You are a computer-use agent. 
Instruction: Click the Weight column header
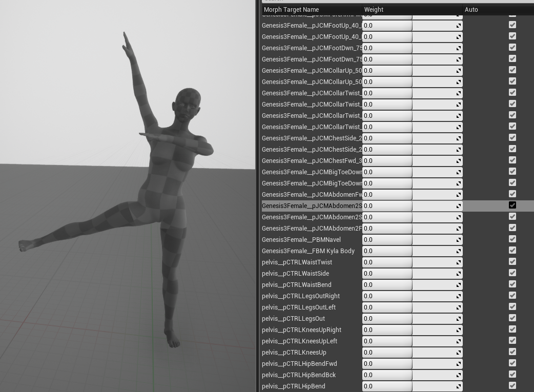coord(374,10)
